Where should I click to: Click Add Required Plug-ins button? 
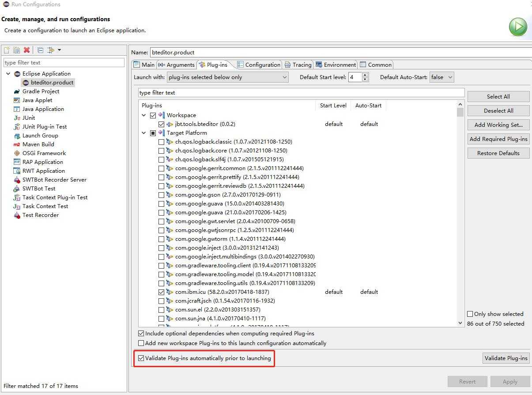tap(498, 139)
